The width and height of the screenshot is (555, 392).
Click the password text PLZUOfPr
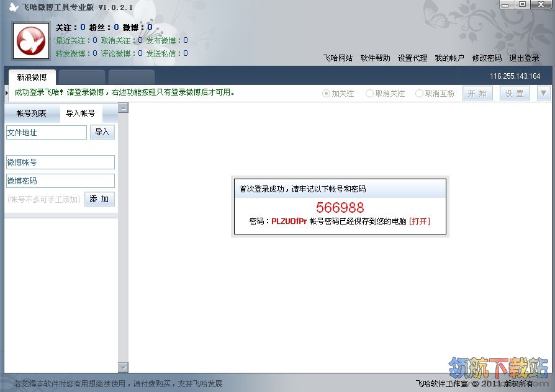(x=289, y=221)
